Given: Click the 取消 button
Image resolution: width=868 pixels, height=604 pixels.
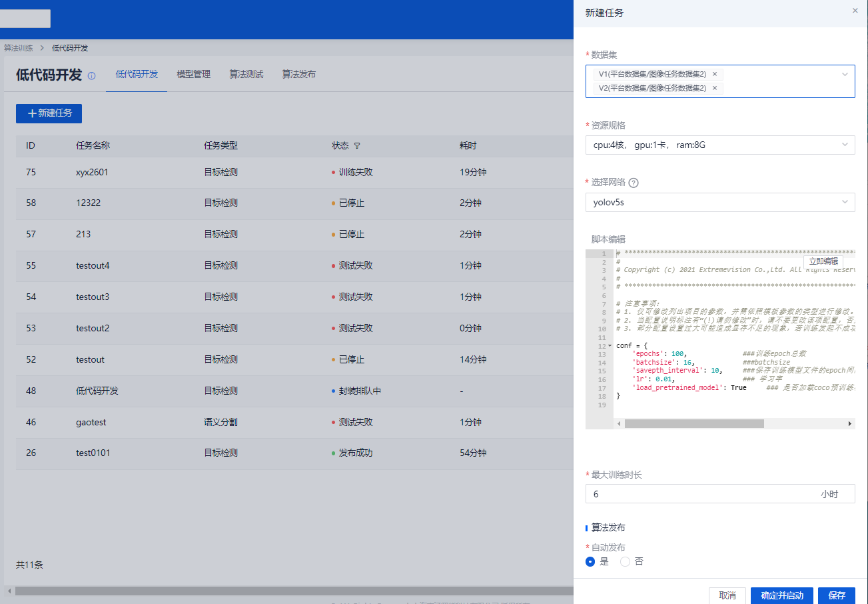Looking at the screenshot, I should click(x=727, y=595).
